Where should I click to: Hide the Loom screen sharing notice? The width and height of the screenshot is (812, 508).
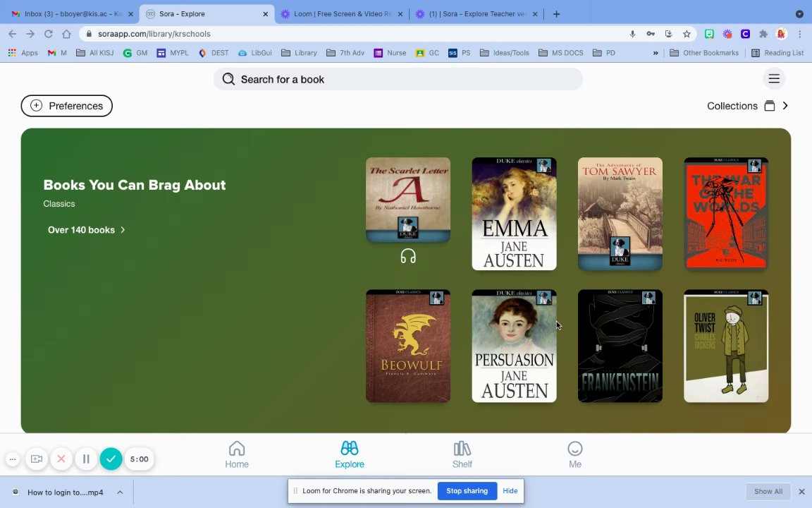tap(510, 491)
